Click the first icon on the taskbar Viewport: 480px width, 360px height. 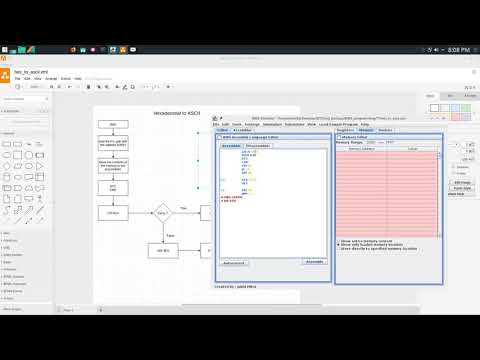(4, 50)
